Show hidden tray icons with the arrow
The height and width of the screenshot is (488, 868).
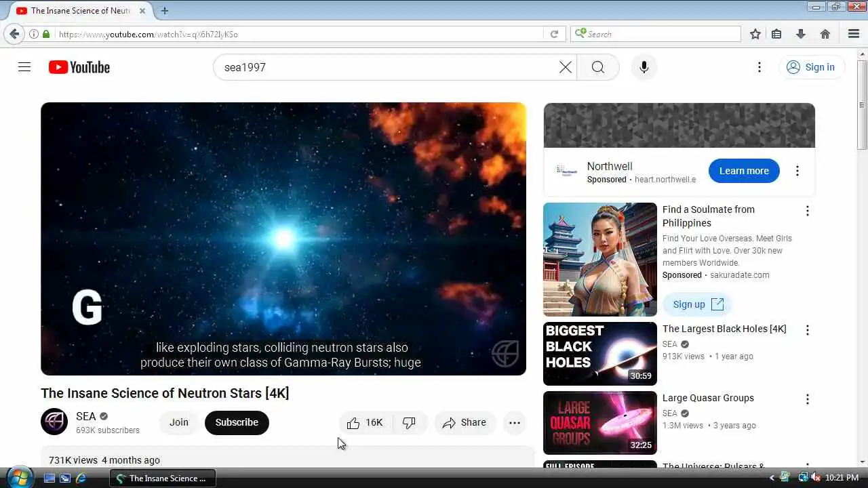(772, 478)
